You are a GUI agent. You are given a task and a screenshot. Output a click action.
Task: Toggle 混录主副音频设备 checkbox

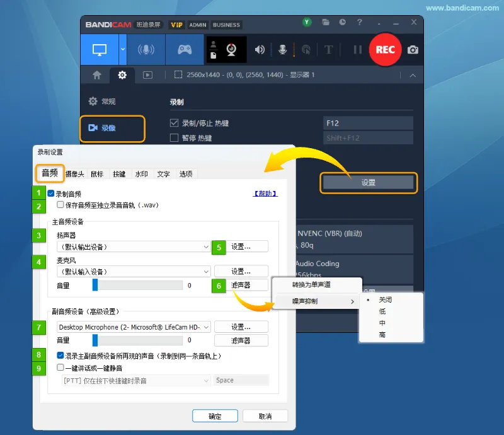click(60, 356)
